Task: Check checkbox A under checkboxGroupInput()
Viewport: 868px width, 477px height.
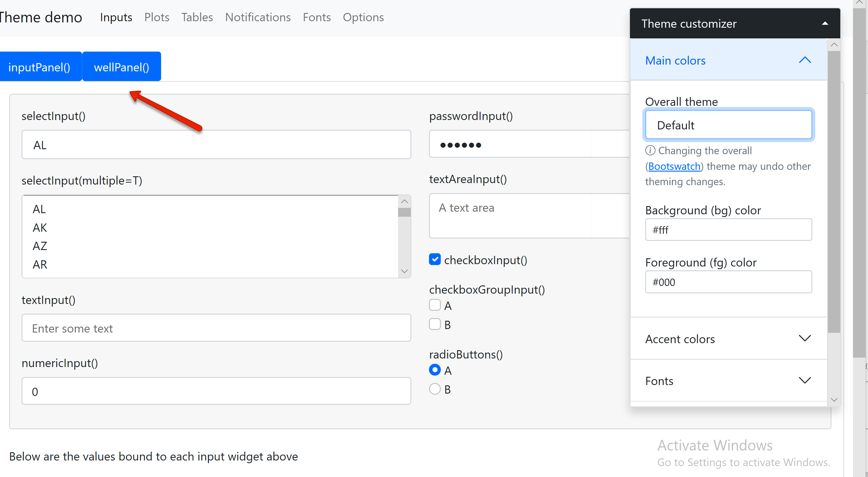Action: click(435, 305)
